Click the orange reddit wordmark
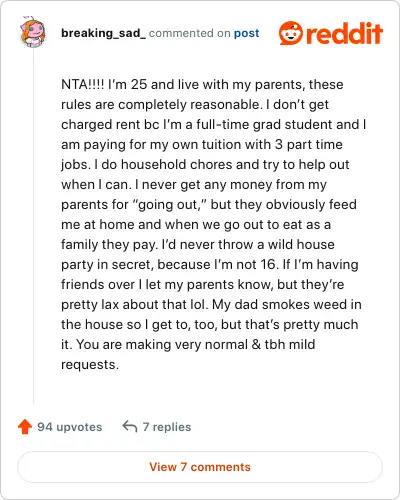400x500 pixels. (x=344, y=33)
